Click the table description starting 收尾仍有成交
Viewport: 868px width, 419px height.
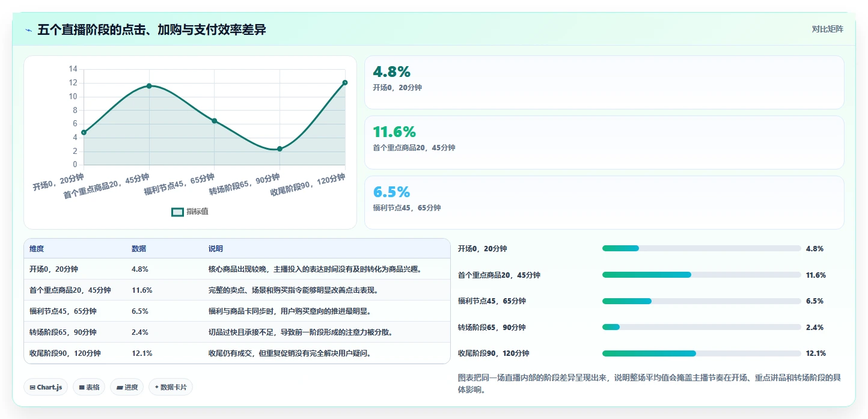[290, 353]
